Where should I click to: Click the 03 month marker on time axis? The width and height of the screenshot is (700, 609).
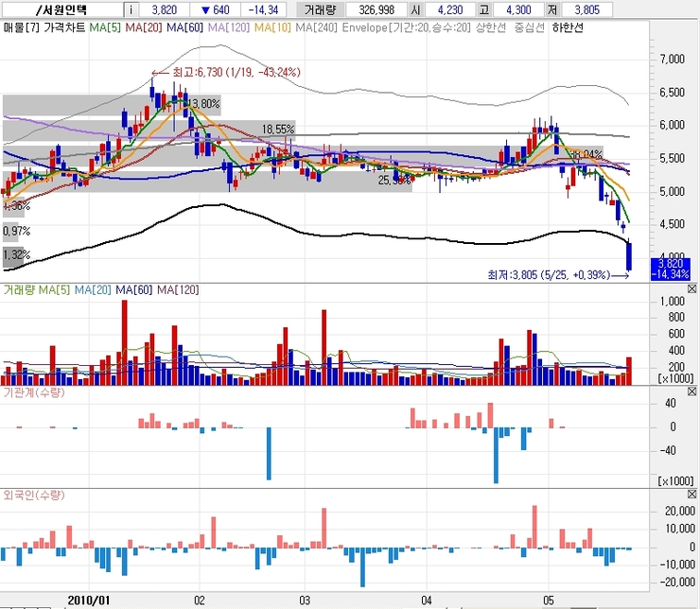click(x=305, y=600)
